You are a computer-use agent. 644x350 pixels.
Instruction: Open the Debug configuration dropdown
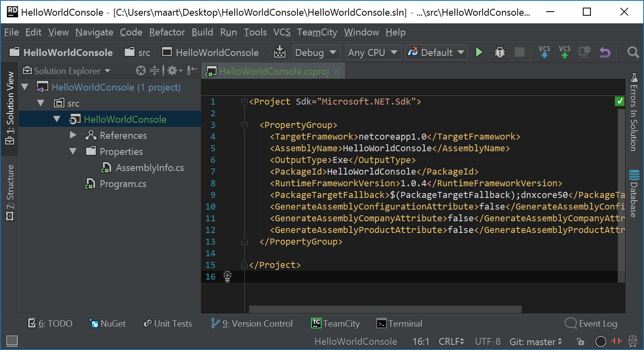[316, 52]
